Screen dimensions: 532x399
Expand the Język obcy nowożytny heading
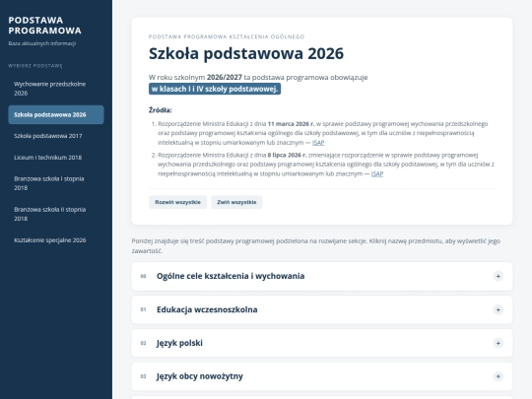click(x=199, y=376)
